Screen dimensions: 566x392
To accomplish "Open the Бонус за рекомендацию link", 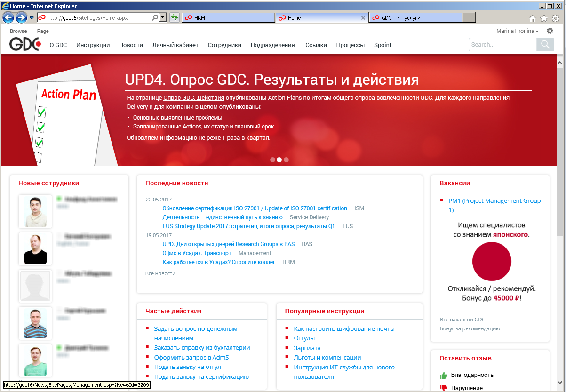I will (470, 328).
